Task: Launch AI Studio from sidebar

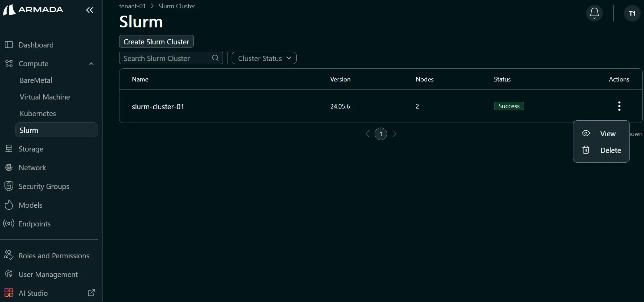Action: [33, 293]
